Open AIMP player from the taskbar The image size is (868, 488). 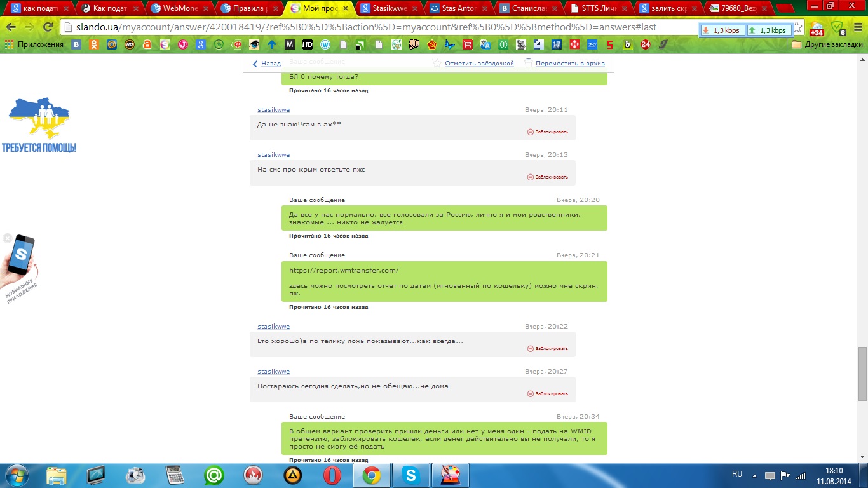pyautogui.click(x=293, y=475)
